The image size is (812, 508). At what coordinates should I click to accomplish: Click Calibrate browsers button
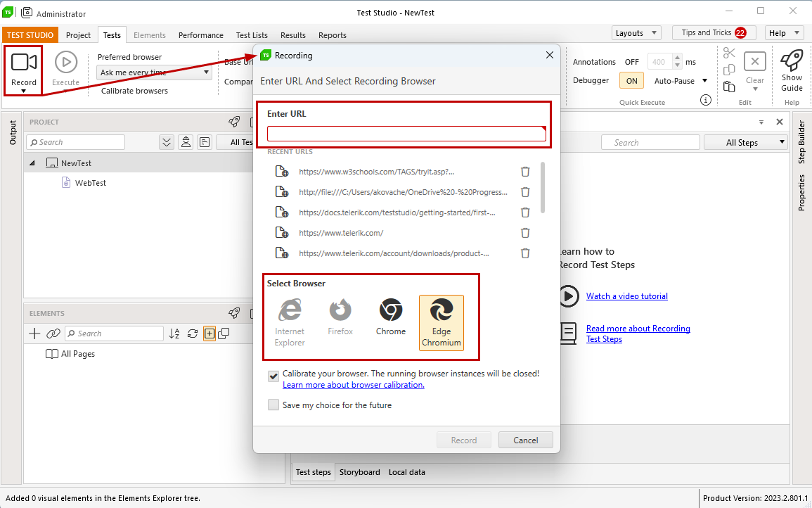point(135,91)
